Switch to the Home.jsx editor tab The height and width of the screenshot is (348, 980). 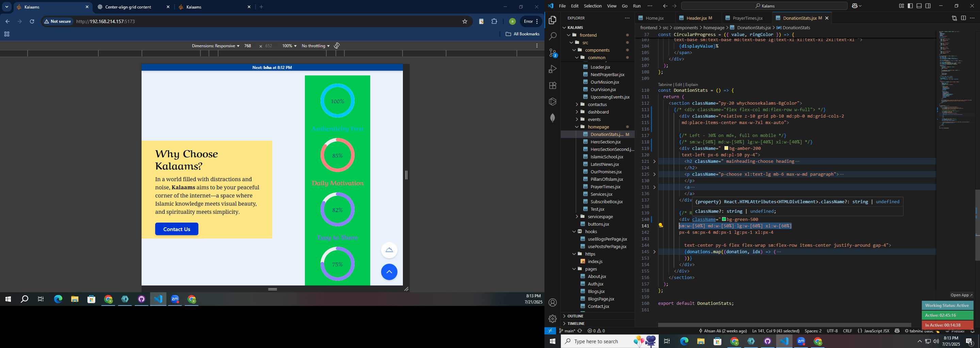654,18
